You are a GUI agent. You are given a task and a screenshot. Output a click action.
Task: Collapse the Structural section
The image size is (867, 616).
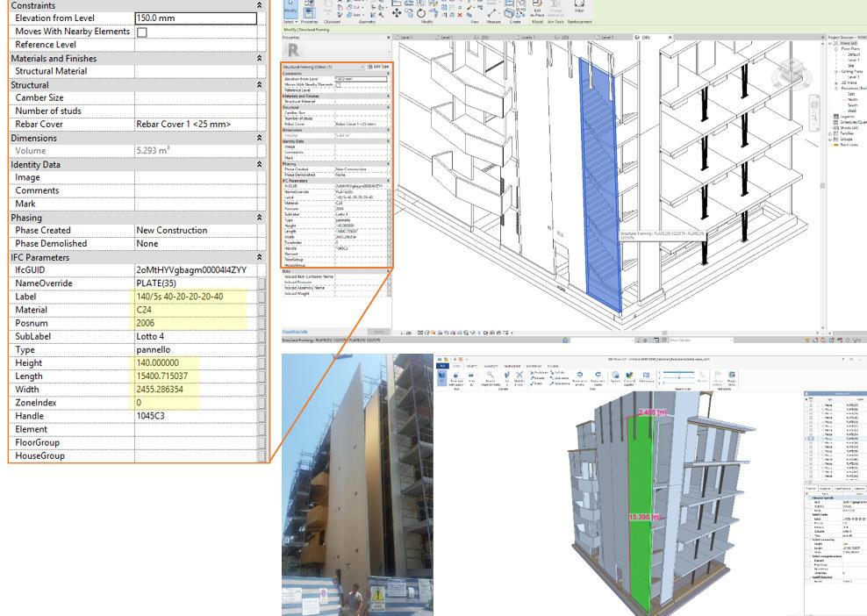[260, 84]
